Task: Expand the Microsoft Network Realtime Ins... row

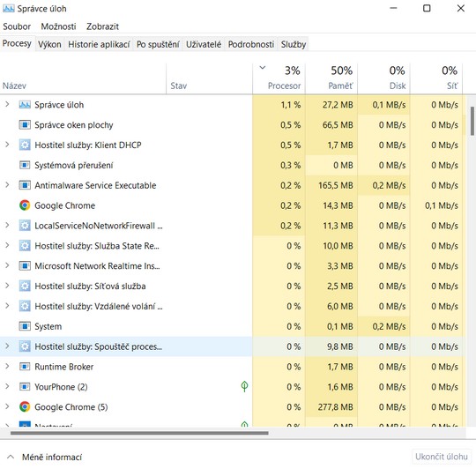Action: click(x=7, y=265)
